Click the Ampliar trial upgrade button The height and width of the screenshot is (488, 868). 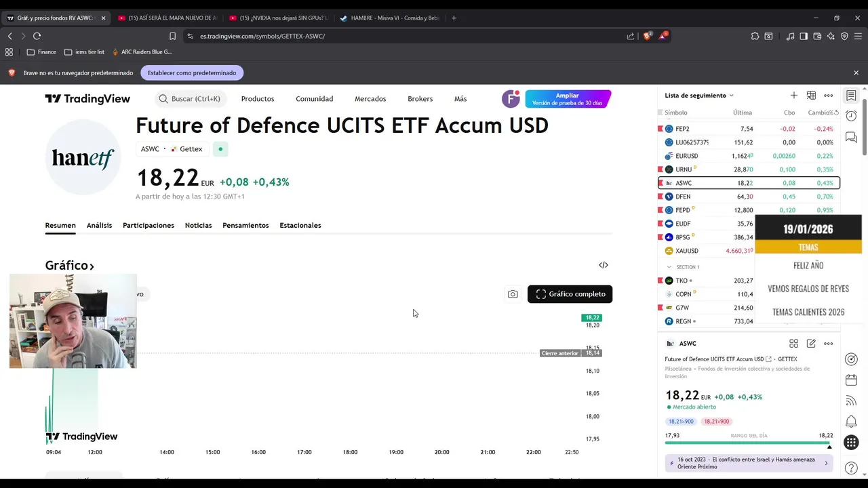pos(568,99)
